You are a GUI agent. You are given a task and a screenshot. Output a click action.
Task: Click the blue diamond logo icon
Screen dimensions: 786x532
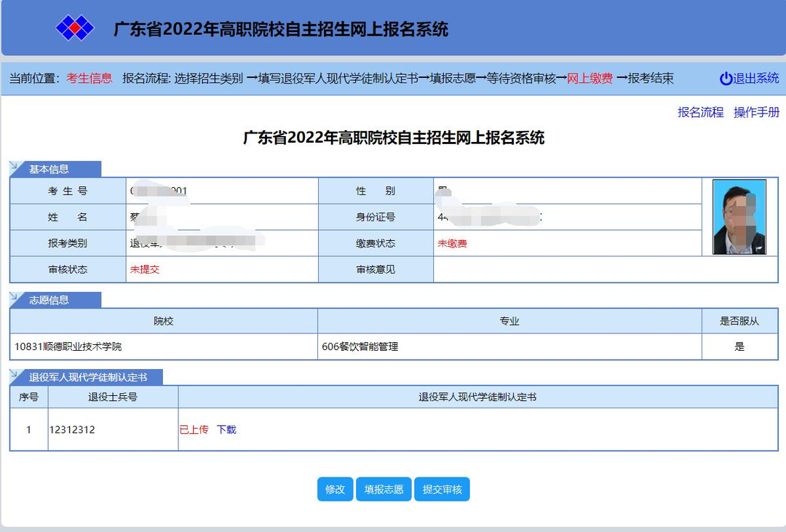(75, 28)
